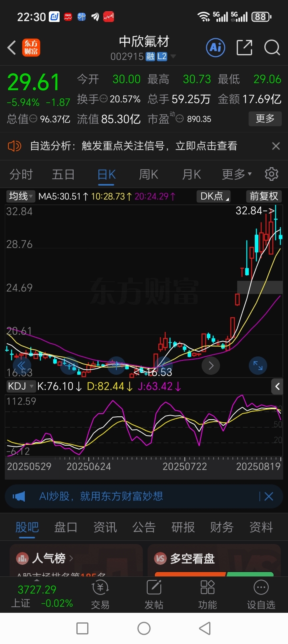The width and height of the screenshot is (288, 644).
Task: Tap the 更多 button in quote details
Action: [265, 118]
